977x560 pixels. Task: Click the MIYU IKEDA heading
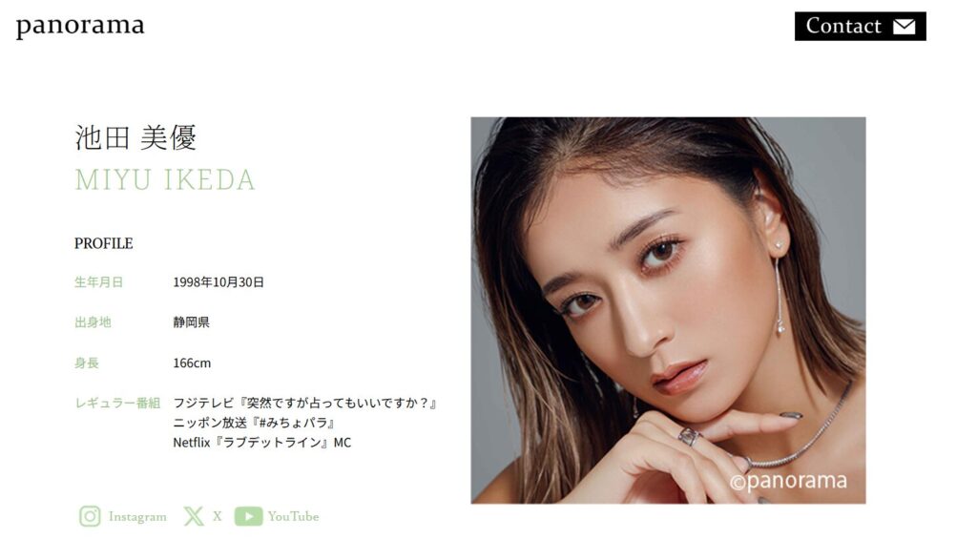pos(165,180)
